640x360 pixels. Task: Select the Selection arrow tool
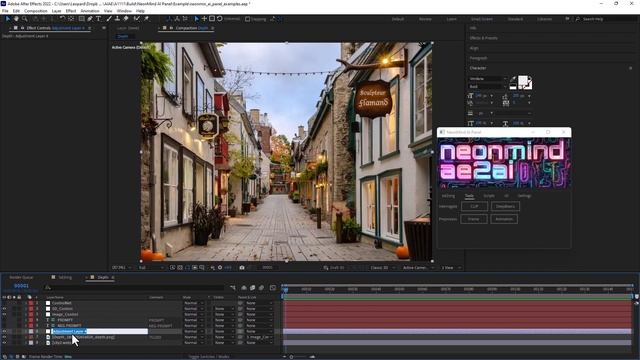pyautogui.click(x=7, y=19)
